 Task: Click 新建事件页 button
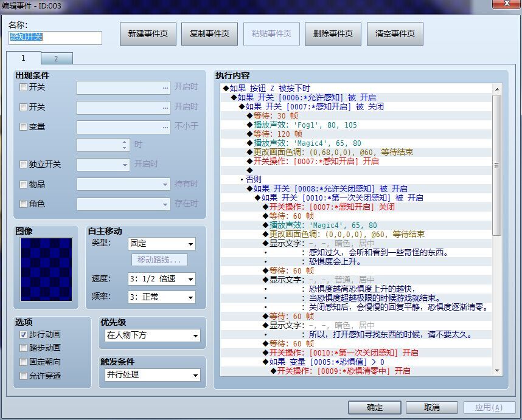point(148,34)
